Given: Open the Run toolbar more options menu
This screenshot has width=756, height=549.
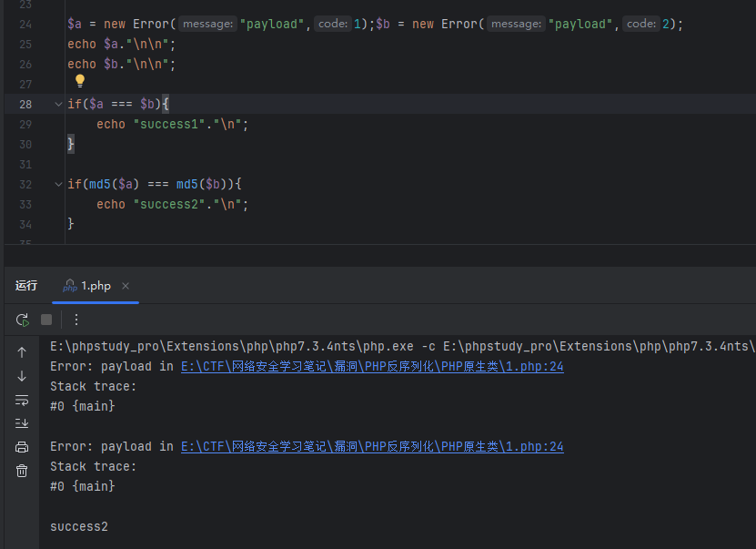Looking at the screenshot, I should point(76,320).
